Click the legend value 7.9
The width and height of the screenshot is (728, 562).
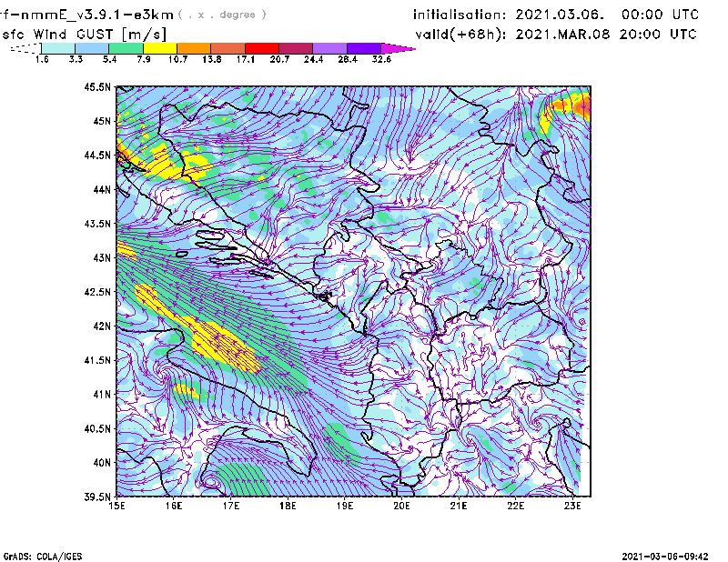144,59
